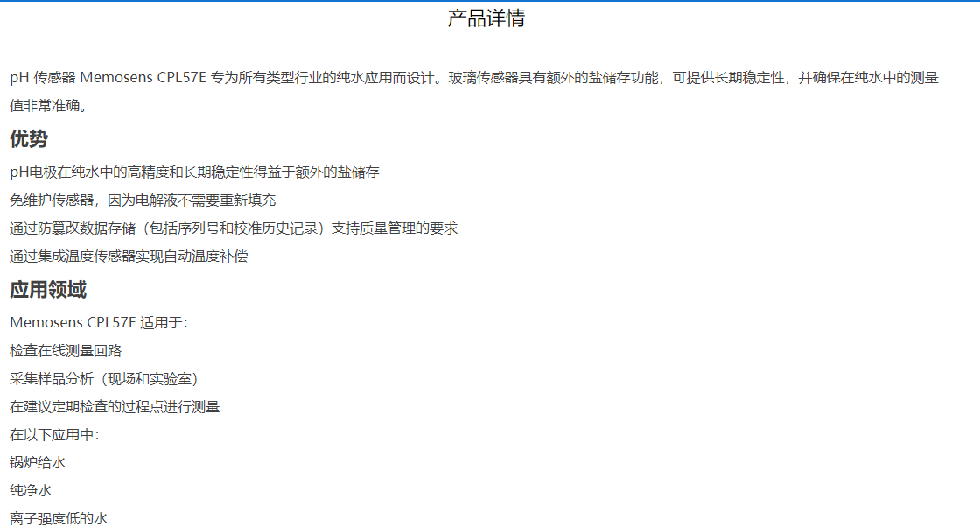
Task: Click the text '在以下应用中:'
Action: tap(54, 434)
